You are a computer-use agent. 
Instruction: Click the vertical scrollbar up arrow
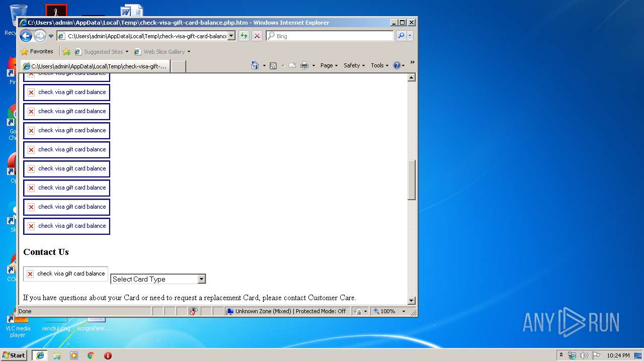[411, 77]
